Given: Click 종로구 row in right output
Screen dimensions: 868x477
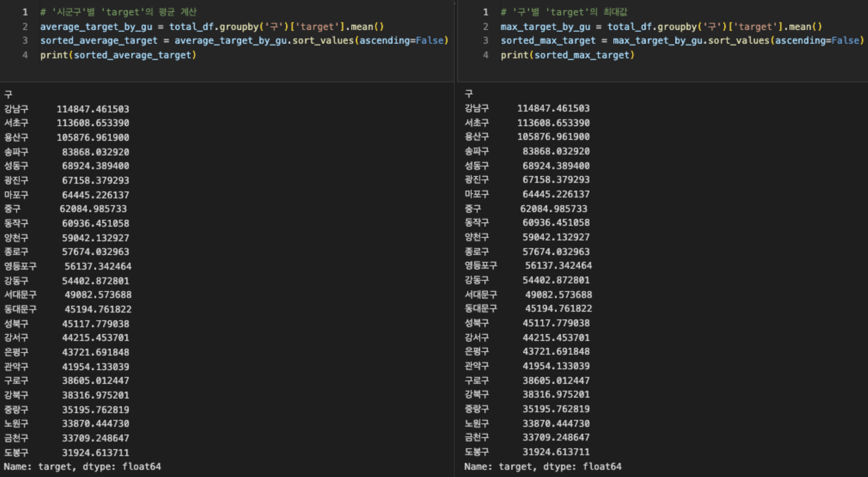Looking at the screenshot, I should click(x=527, y=252).
